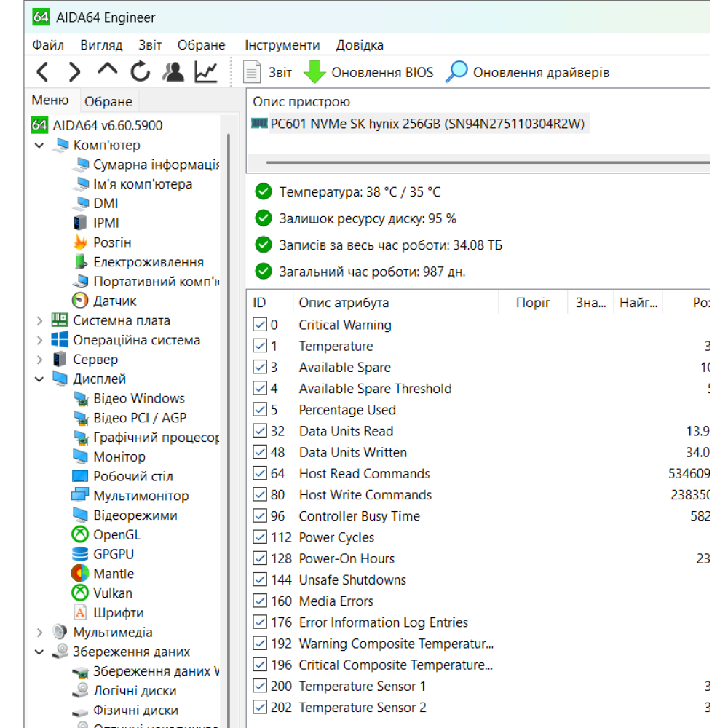Click the Refresh icon in toolbar
The width and height of the screenshot is (728, 728).
pyautogui.click(x=140, y=72)
